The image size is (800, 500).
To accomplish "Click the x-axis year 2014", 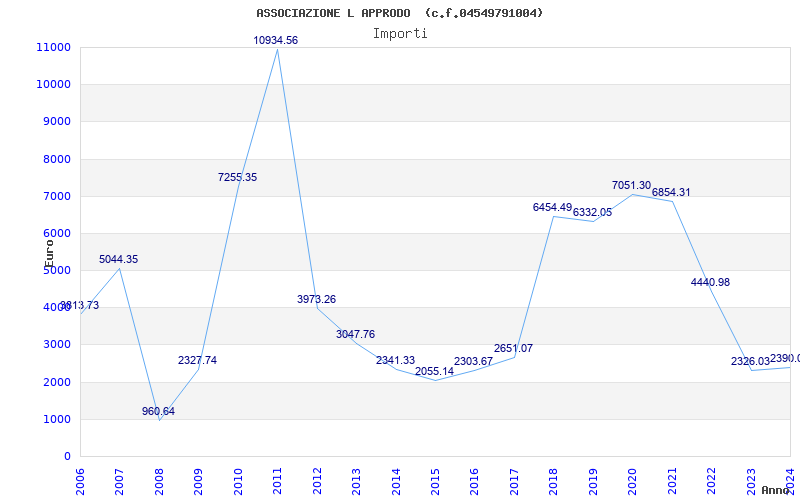I will (x=395, y=481).
